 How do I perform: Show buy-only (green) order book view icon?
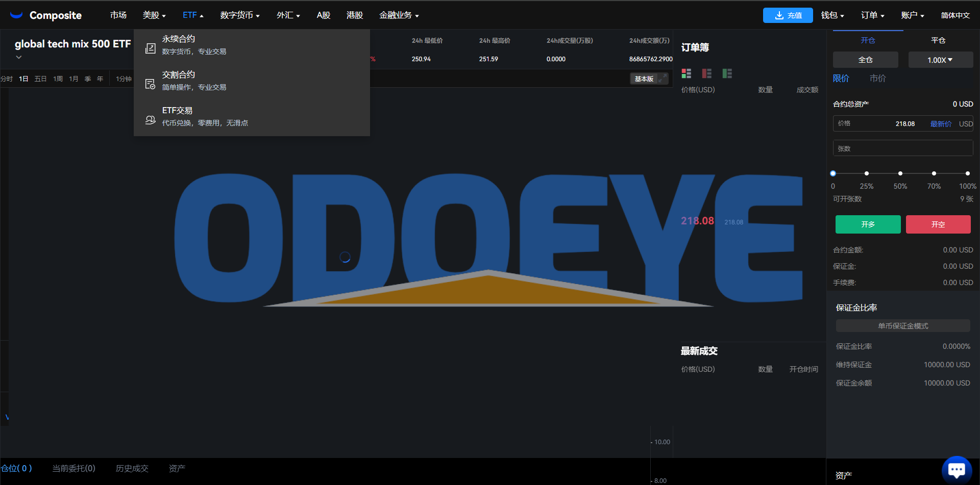click(727, 73)
